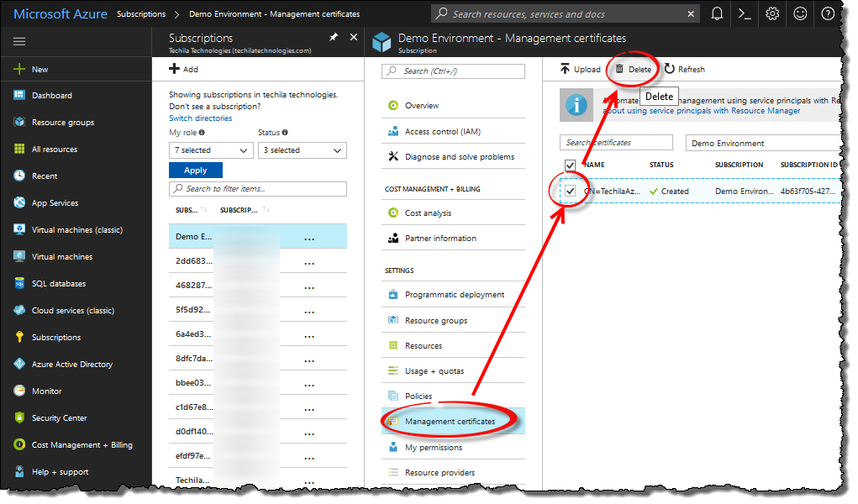858x504 pixels.
Task: Open Diagnose and solve problems
Action: click(x=453, y=156)
